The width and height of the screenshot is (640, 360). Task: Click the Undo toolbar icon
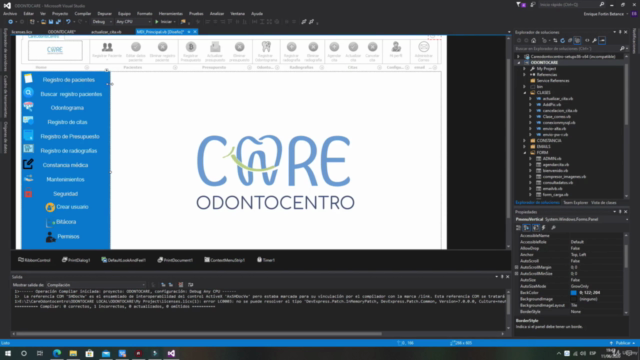[x=68, y=22]
